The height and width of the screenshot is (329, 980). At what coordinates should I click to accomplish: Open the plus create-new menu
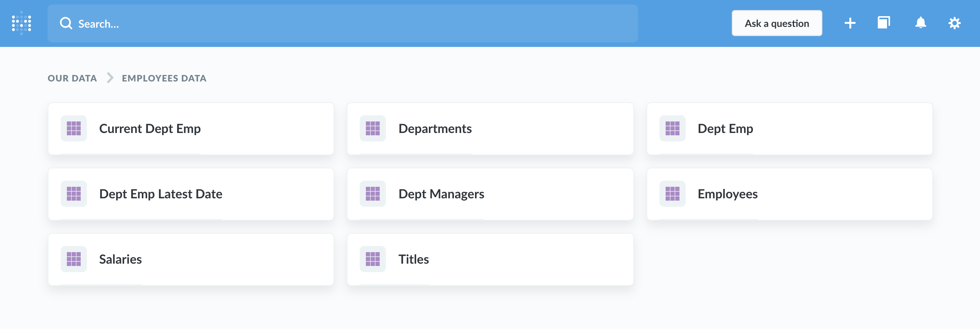[850, 23]
